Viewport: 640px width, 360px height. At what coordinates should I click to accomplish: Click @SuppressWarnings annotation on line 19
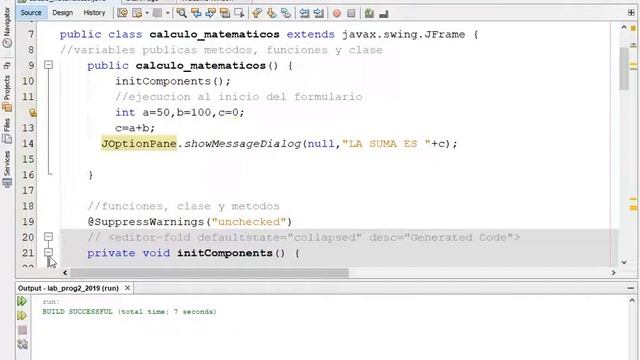point(190,222)
